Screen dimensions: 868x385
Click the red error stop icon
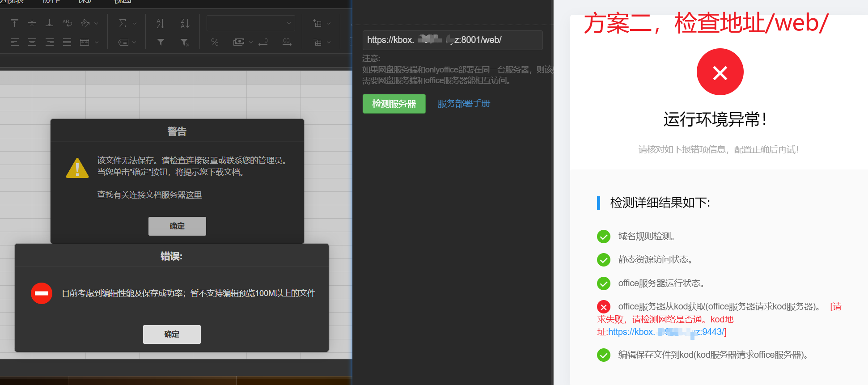42,293
